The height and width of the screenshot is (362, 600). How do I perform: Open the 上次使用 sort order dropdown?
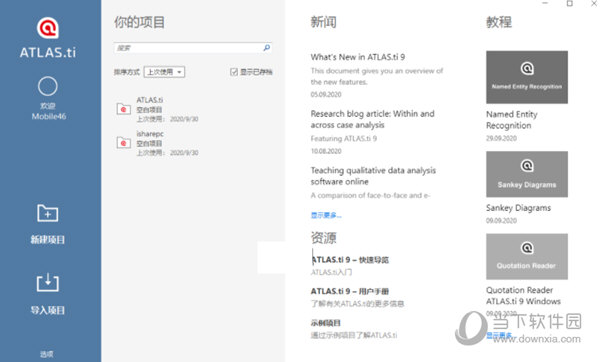(x=164, y=72)
